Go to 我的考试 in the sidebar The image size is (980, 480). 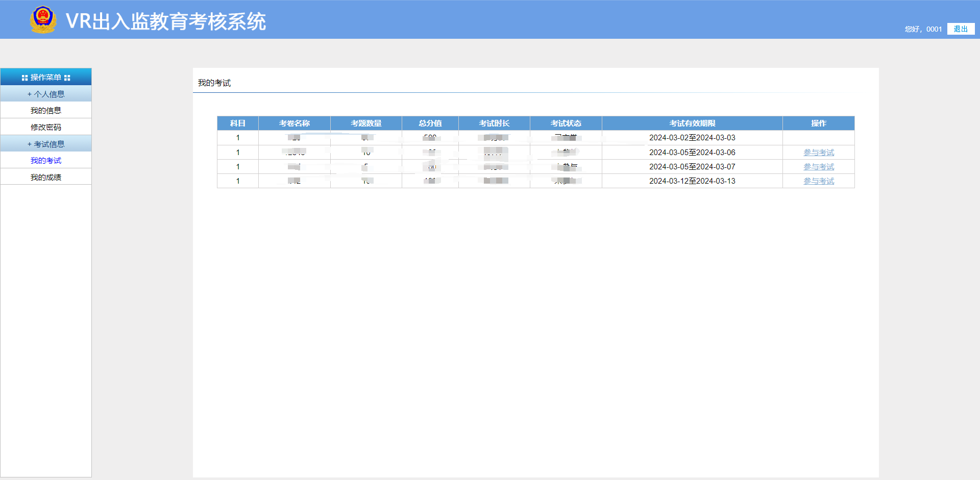tap(46, 160)
